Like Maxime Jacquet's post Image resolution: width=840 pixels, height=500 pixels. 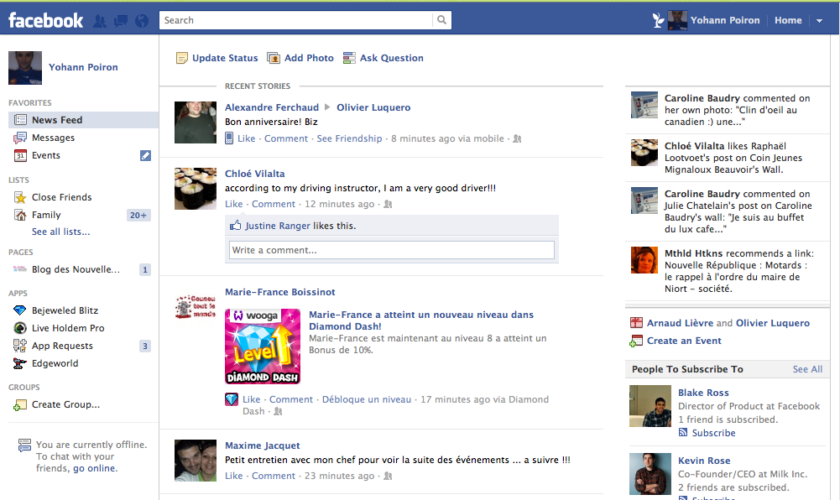(x=234, y=475)
